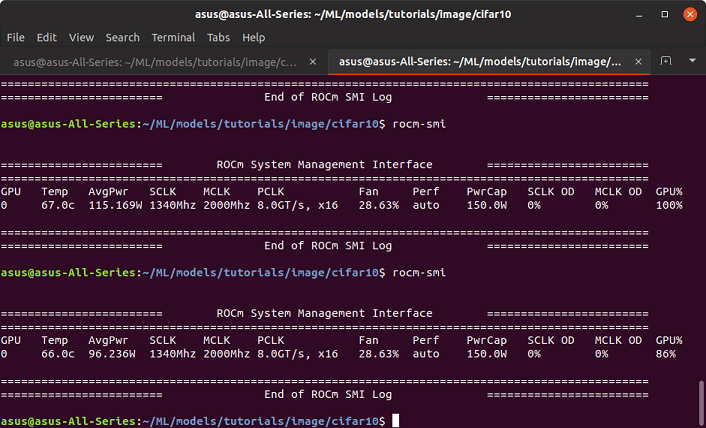Close the second terminal tab
The width and height of the screenshot is (706, 428).
tap(638, 62)
